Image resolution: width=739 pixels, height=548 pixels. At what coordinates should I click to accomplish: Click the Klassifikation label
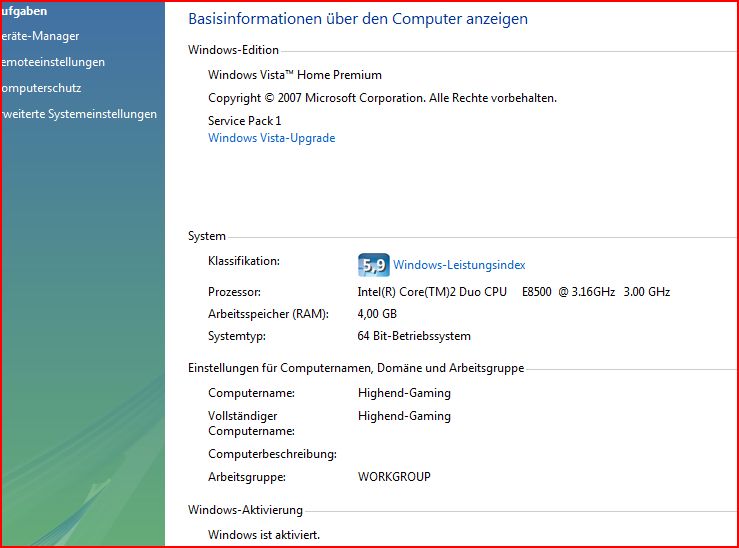244,261
